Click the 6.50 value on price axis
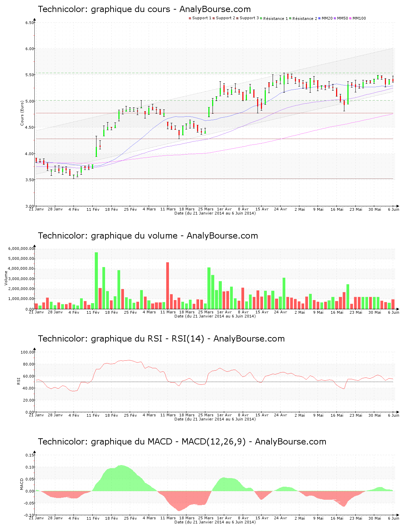Screen dimensions: 412x532 point(30,23)
